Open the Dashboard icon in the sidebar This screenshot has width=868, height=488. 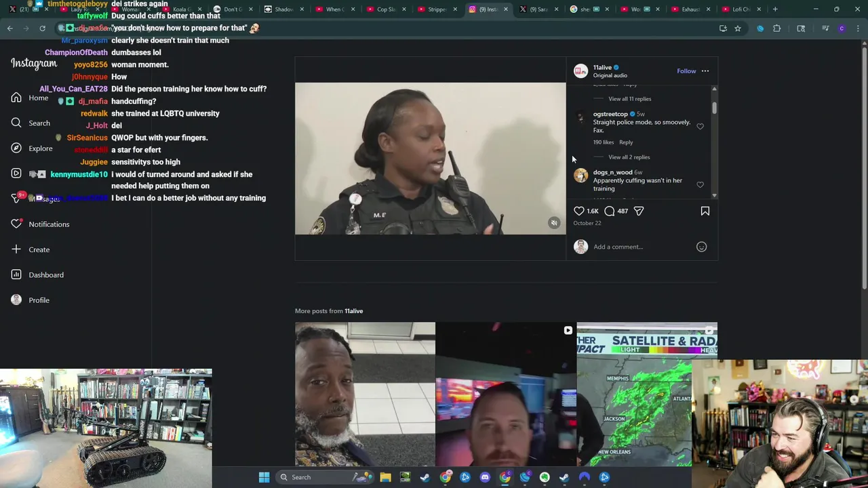point(16,274)
